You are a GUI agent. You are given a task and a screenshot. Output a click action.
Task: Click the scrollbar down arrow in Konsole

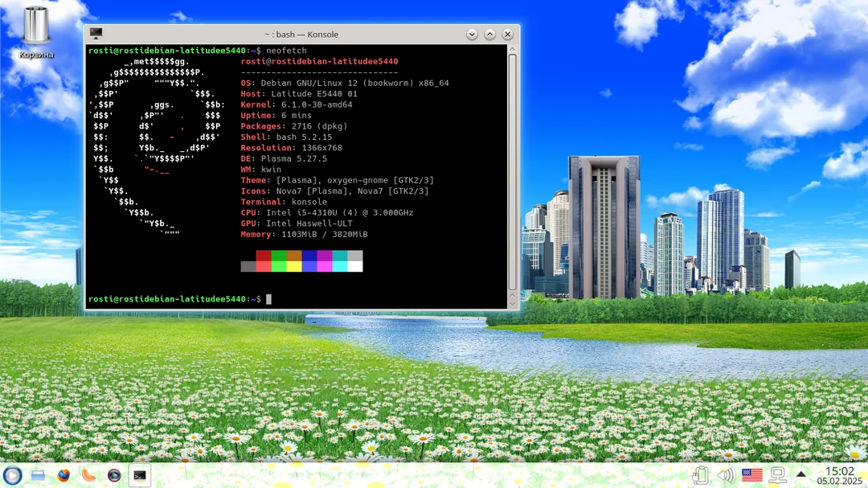(512, 304)
